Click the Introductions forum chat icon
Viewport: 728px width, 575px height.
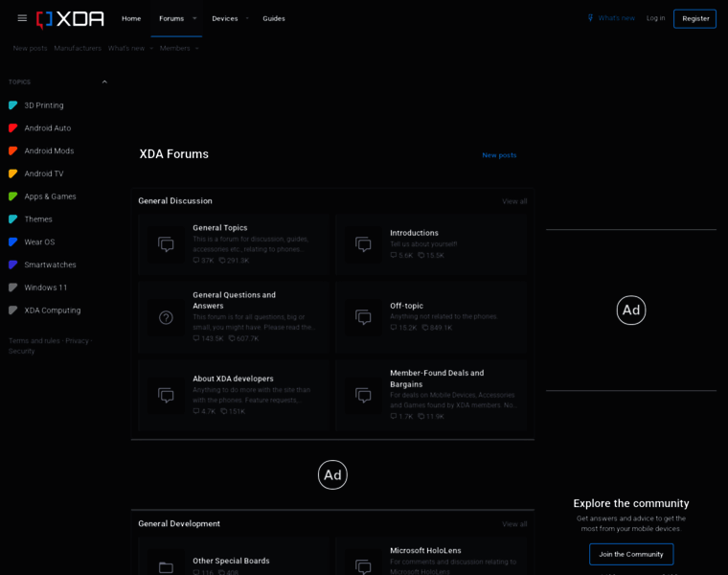pos(363,244)
